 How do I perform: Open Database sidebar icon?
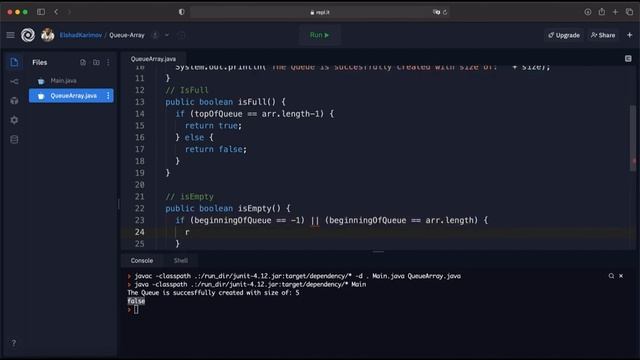pyautogui.click(x=14, y=140)
